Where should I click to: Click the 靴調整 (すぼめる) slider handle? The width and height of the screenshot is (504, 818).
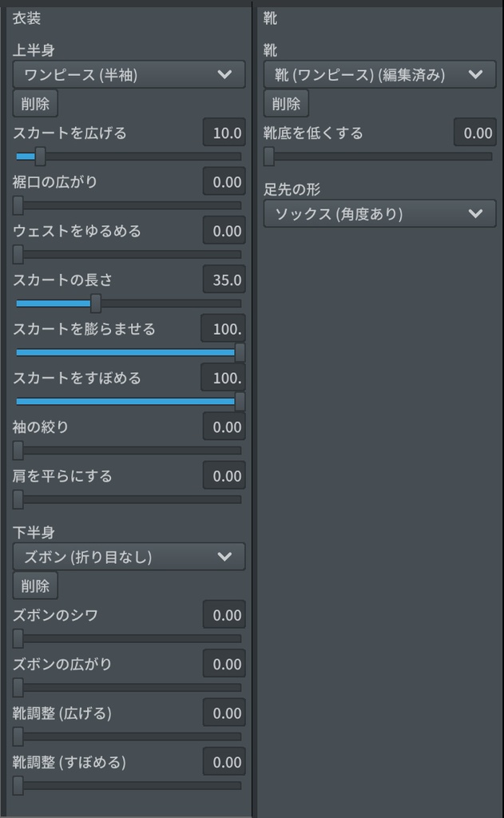coord(18,786)
